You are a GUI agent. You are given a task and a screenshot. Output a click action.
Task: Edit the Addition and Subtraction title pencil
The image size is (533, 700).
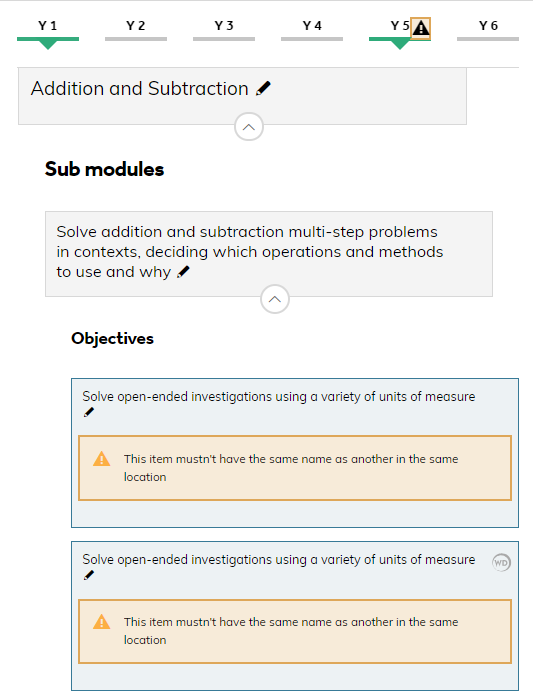(263, 88)
